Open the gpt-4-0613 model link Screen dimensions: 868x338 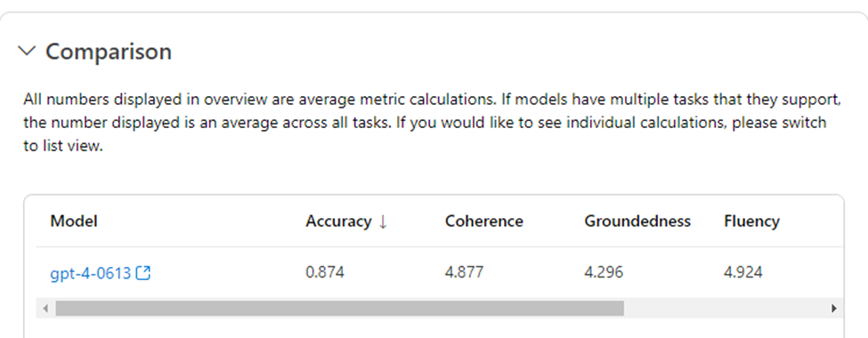[91, 273]
